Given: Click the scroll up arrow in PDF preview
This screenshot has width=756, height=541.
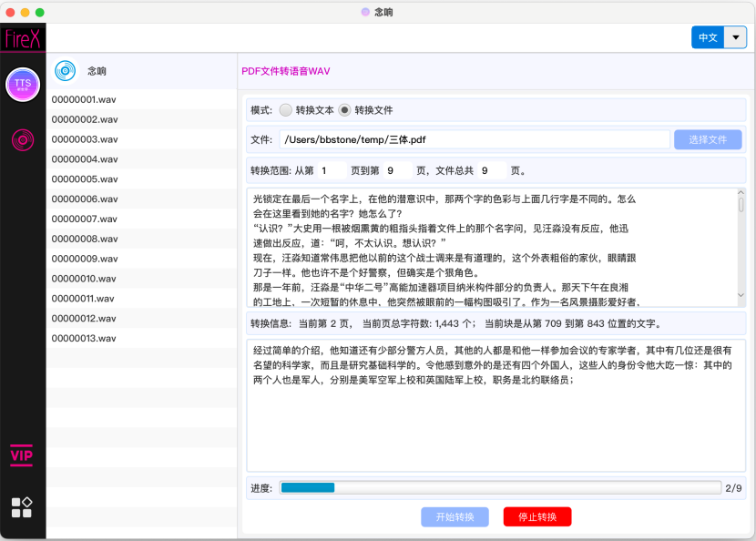Looking at the screenshot, I should (741, 193).
